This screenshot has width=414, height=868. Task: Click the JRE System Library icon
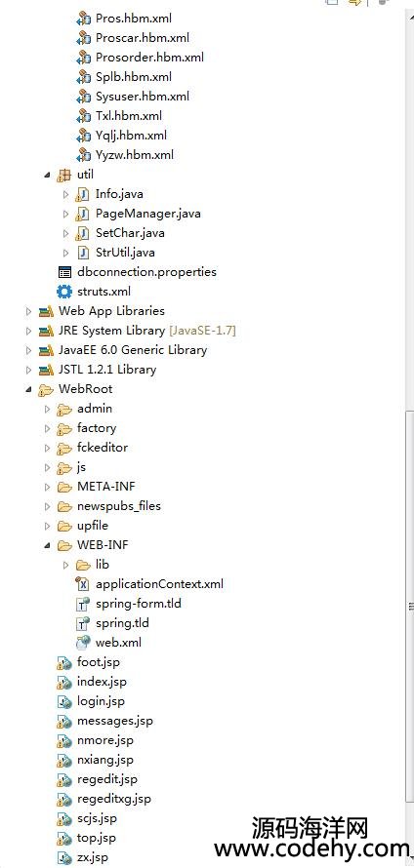coord(46,331)
